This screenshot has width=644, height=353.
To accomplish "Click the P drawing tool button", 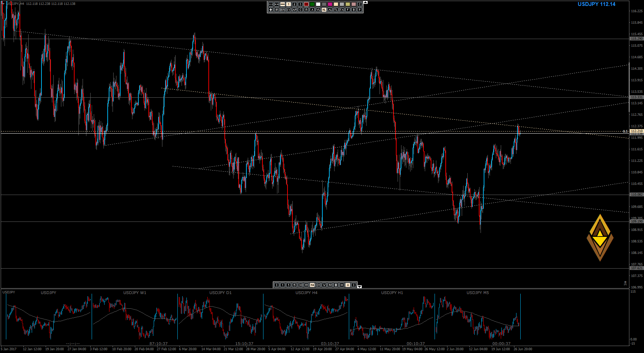I will (x=360, y=10).
